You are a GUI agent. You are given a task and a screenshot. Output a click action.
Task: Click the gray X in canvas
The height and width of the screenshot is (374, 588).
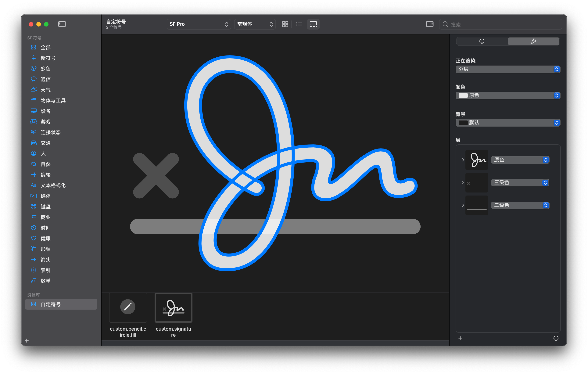[156, 175]
